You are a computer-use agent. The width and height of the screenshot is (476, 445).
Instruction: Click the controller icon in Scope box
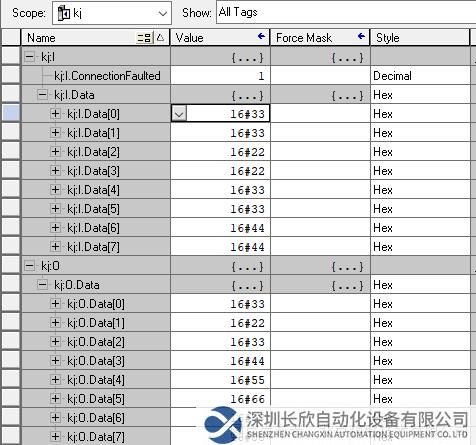pos(63,13)
